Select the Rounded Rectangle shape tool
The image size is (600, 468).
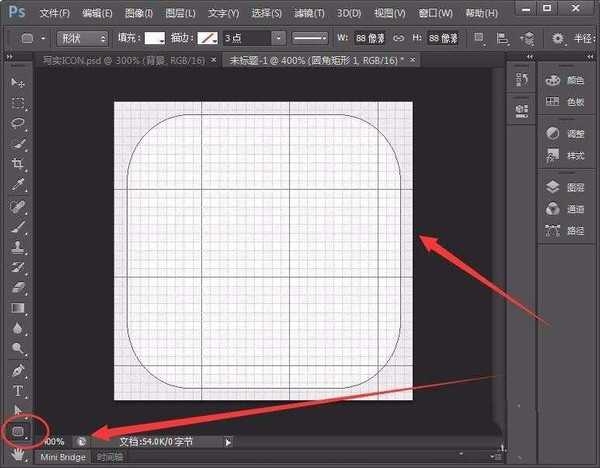(x=17, y=431)
